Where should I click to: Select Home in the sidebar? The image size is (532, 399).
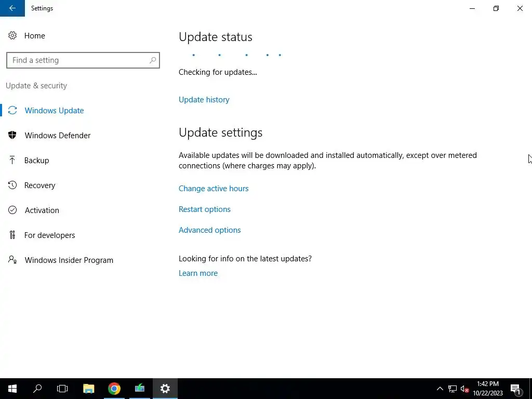pos(35,36)
